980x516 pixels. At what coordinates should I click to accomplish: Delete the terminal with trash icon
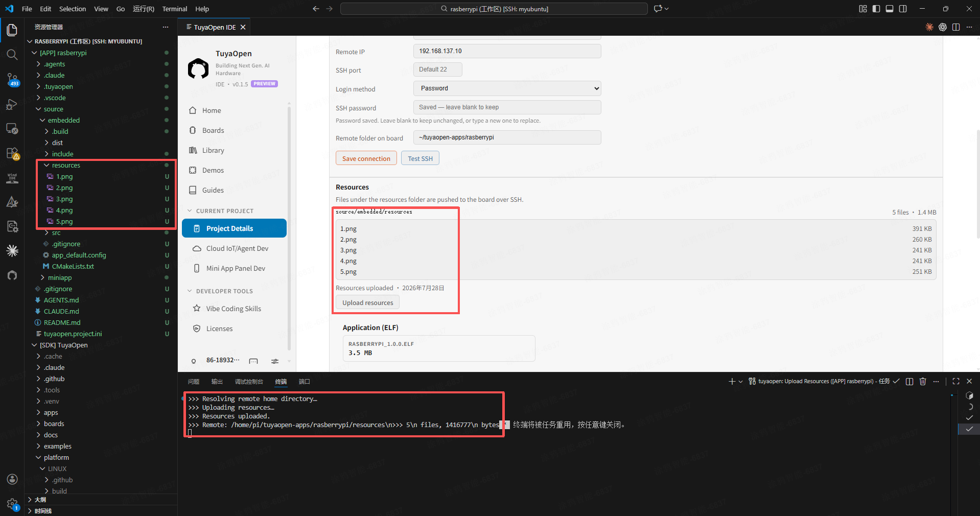pos(923,381)
